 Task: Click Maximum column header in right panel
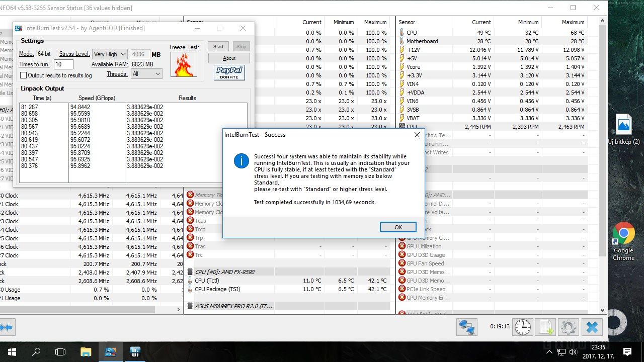point(573,22)
